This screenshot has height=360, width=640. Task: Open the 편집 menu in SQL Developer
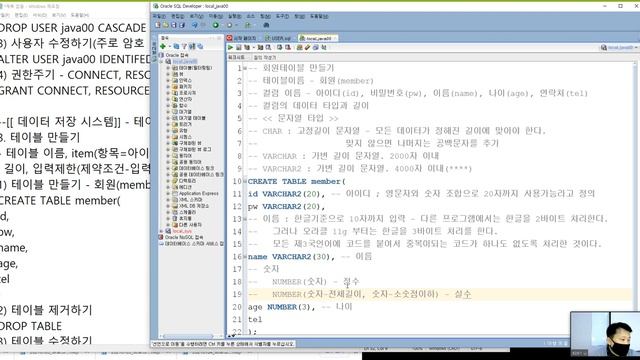point(178,16)
